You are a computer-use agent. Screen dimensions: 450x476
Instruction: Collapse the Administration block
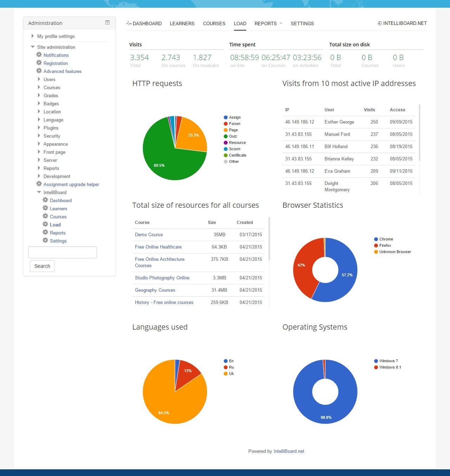coord(107,22)
